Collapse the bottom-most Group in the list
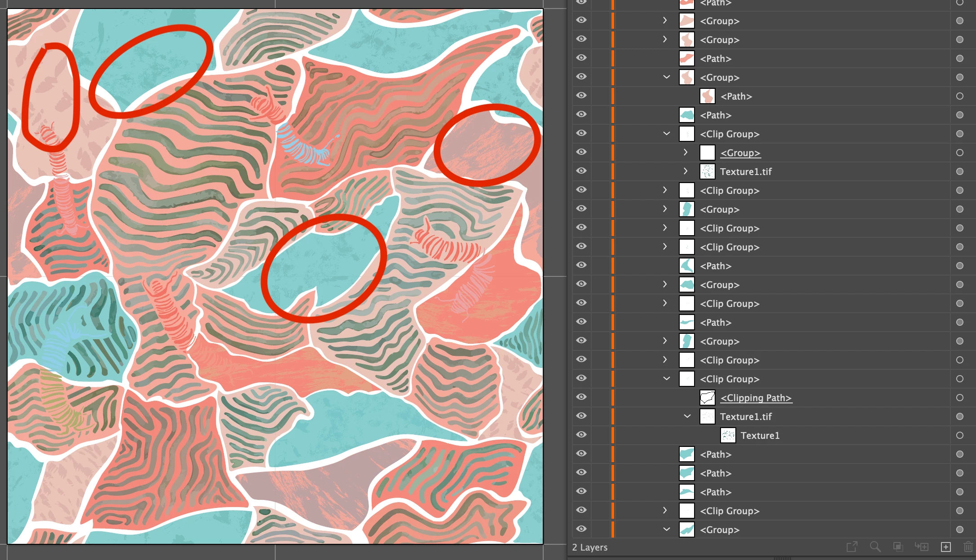Viewport: 976px width, 560px height. pos(666,529)
